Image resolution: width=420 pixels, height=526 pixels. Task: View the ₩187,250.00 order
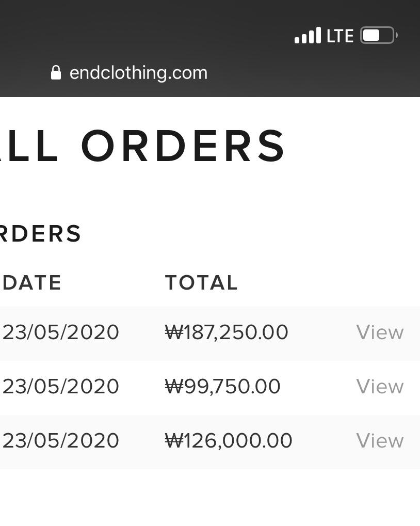pos(380,332)
